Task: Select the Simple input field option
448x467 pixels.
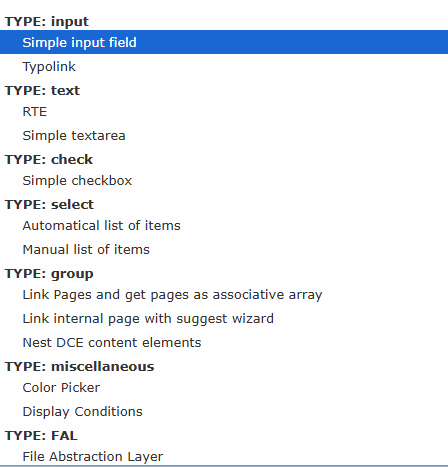Action: coord(224,42)
